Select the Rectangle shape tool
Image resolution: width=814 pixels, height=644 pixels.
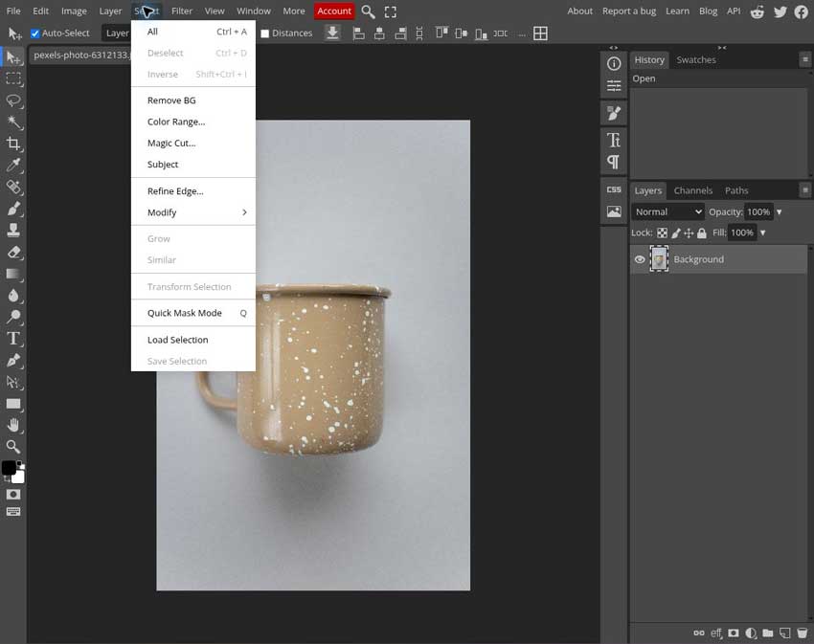pos(13,404)
